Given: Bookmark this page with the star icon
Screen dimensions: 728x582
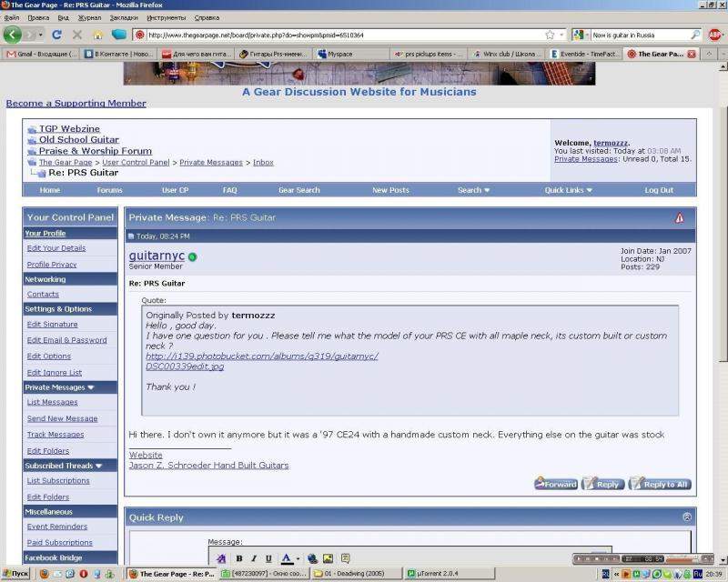Looking at the screenshot, I should (x=550, y=35).
